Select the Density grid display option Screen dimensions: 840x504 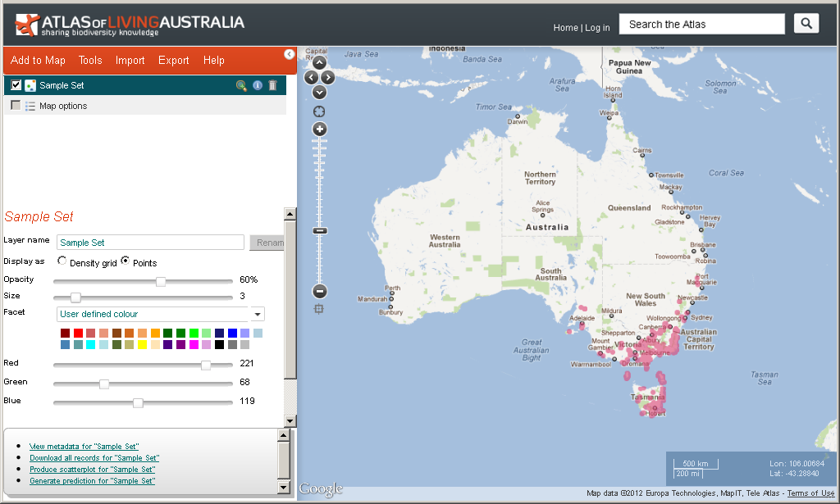click(62, 261)
